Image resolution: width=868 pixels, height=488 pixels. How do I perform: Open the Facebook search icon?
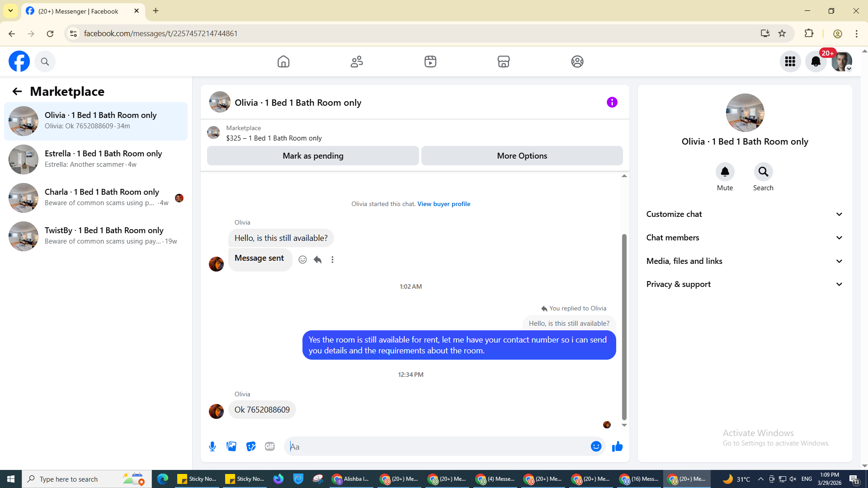tap(45, 61)
